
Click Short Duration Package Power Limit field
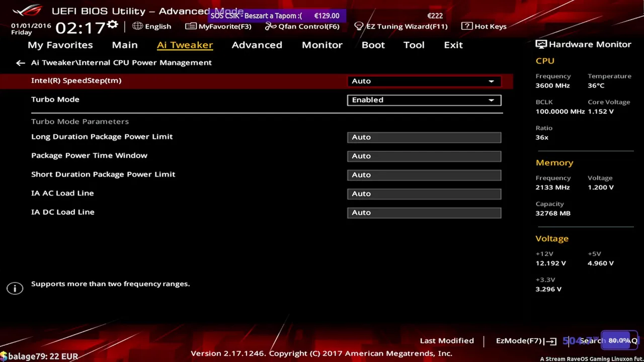pos(424,175)
